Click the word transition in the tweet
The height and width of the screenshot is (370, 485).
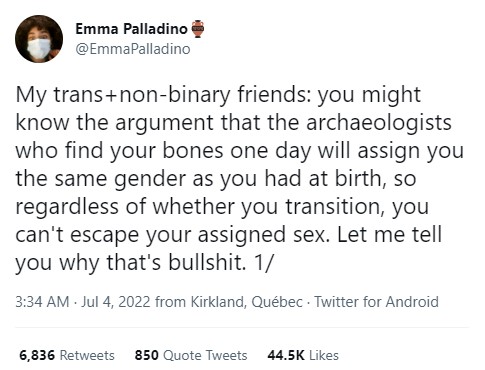pyautogui.click(x=332, y=207)
